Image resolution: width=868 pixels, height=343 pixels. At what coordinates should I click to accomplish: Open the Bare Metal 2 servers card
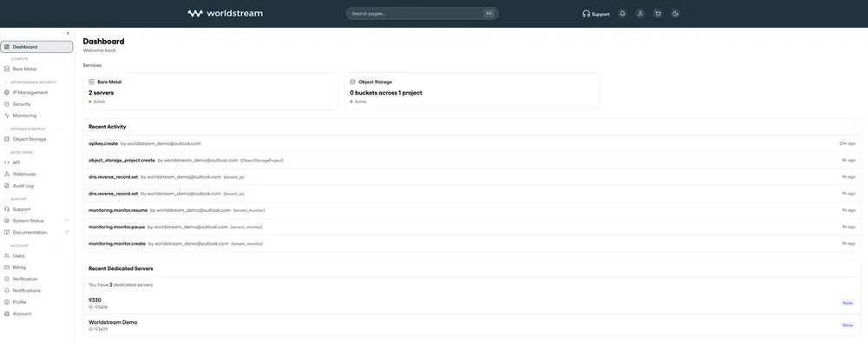(x=210, y=91)
